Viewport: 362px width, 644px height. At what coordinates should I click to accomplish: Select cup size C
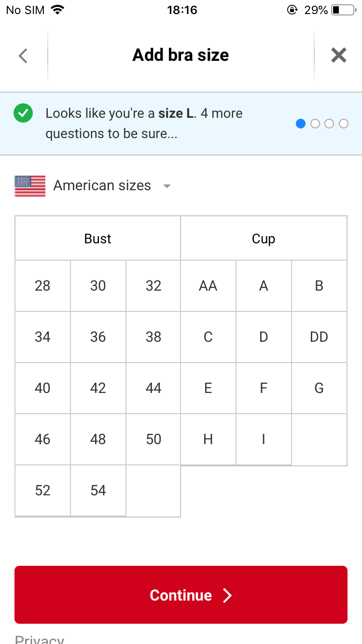208,337
